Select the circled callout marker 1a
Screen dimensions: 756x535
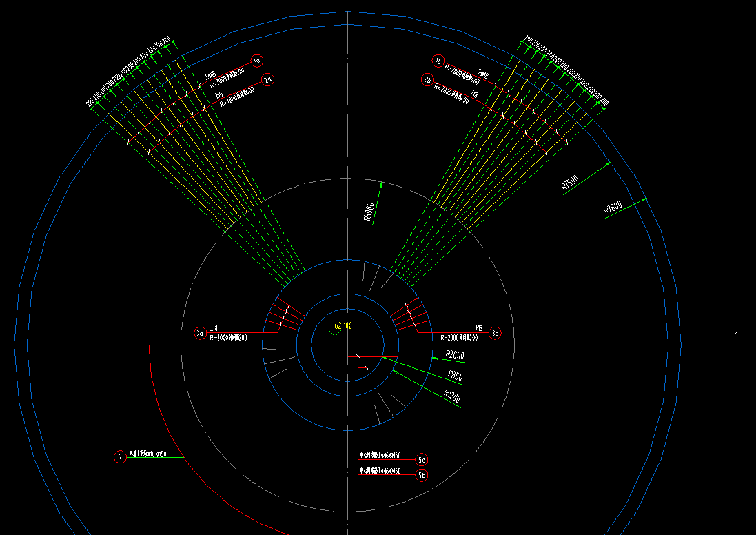click(257, 61)
